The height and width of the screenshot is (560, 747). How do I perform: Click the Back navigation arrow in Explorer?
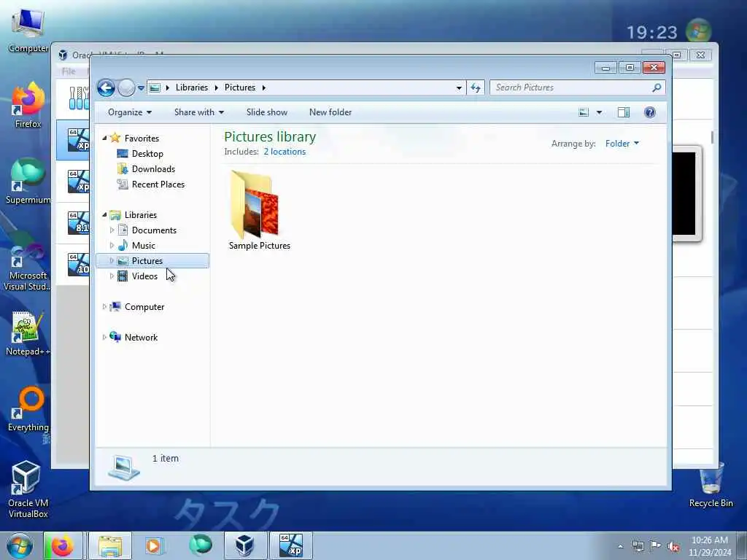coord(106,87)
